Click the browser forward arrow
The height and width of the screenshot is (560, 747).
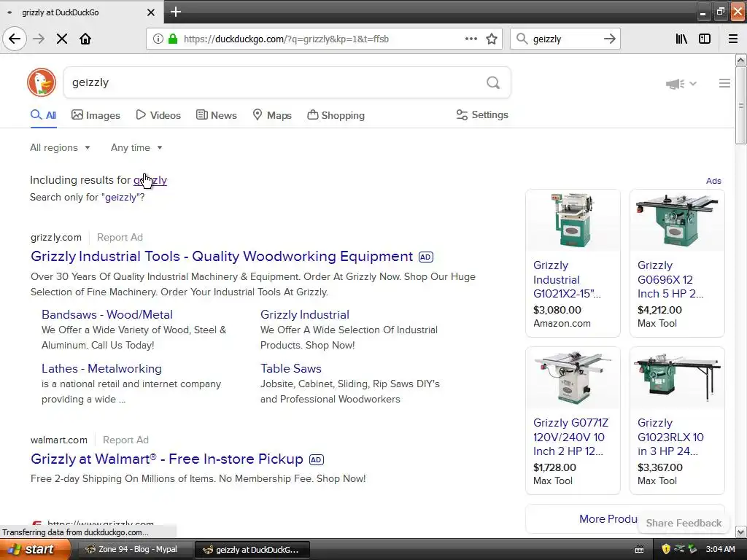click(x=39, y=39)
